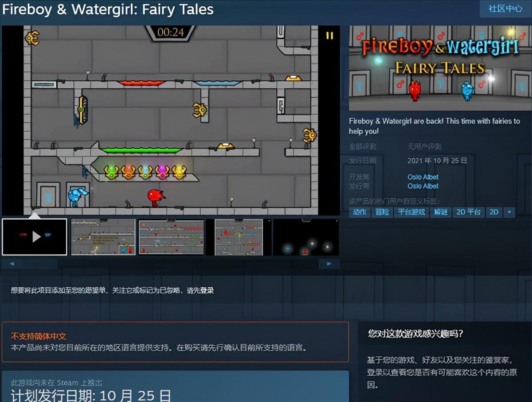Follow the 登录 link in the wishlist notice
Image resolution: width=532 pixels, height=402 pixels.
207,291
